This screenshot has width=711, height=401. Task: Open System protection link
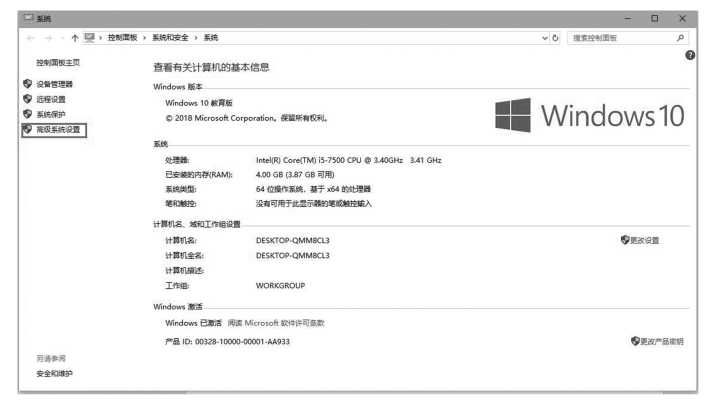pos(51,114)
